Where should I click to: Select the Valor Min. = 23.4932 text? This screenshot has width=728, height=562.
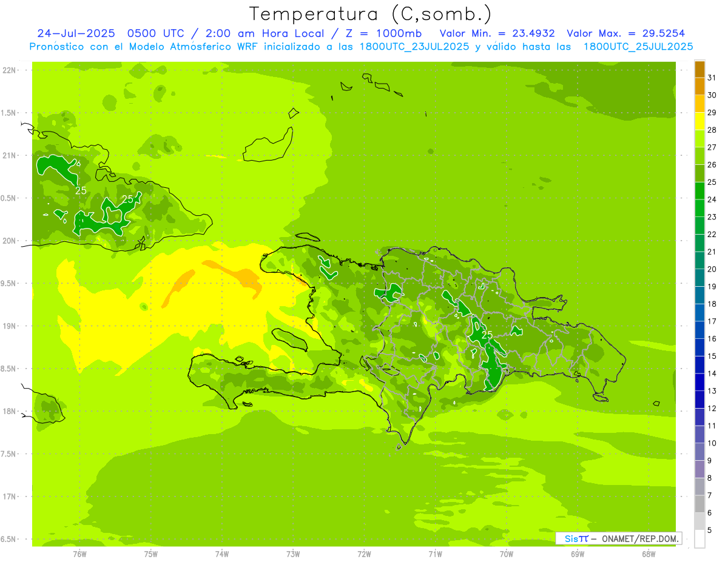(497, 33)
